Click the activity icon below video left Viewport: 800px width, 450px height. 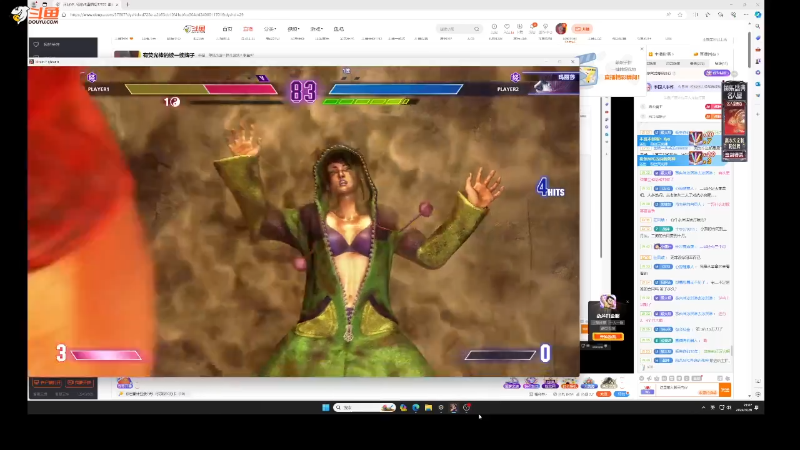(124, 383)
